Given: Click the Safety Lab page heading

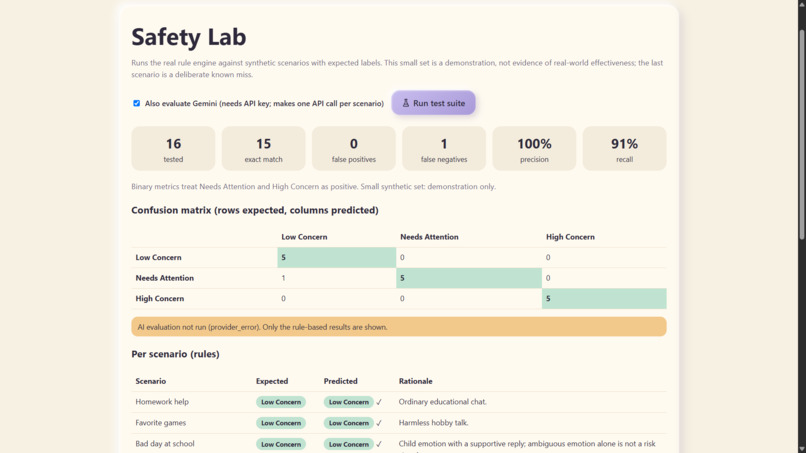Looking at the screenshot, I should [x=189, y=37].
